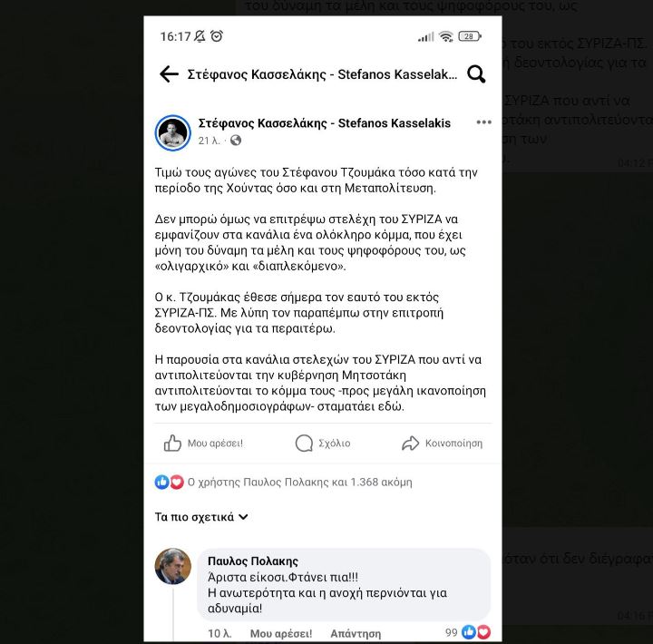View list of 1.368 people who reacted
Screen dimensions: 653x644
[x=300, y=482]
